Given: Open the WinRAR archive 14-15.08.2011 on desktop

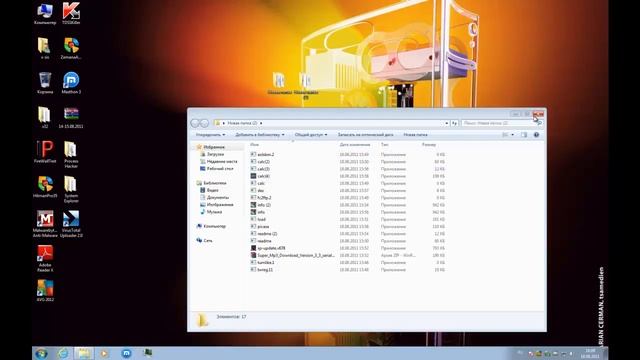Looking at the screenshot, I should point(71,118).
